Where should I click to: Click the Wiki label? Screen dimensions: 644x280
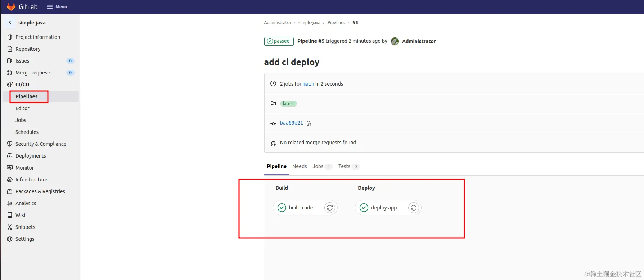21,215
